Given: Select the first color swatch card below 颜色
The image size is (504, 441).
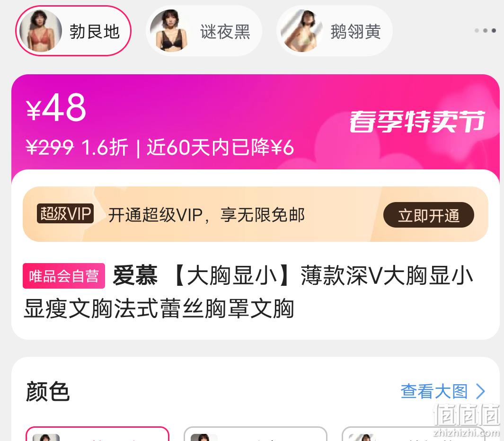Looking at the screenshot, I should point(97,433).
